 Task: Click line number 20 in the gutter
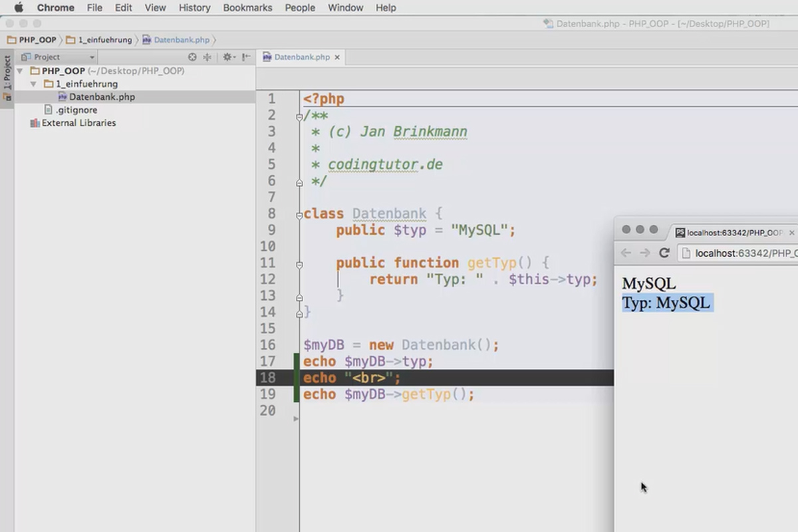(x=267, y=411)
